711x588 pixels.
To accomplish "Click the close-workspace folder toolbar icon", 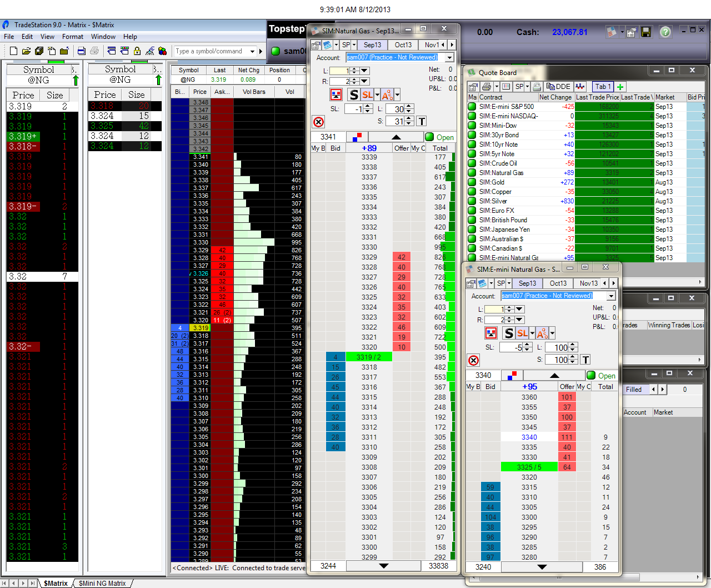I will 64,51.
